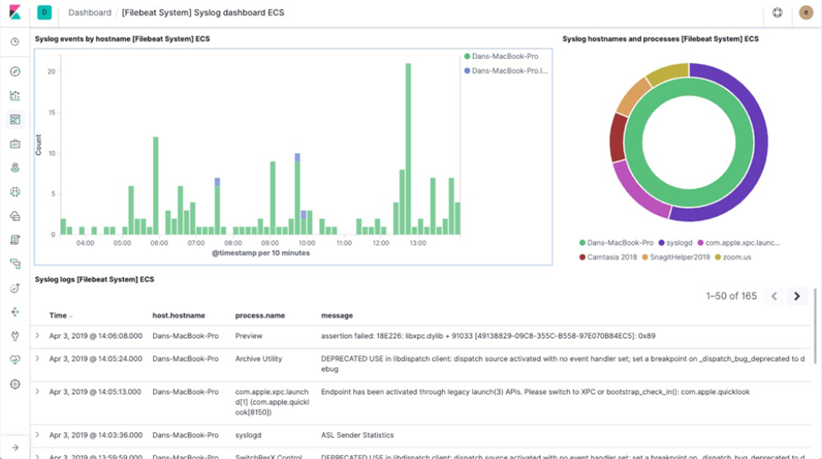Go to next page of logs

click(x=797, y=296)
